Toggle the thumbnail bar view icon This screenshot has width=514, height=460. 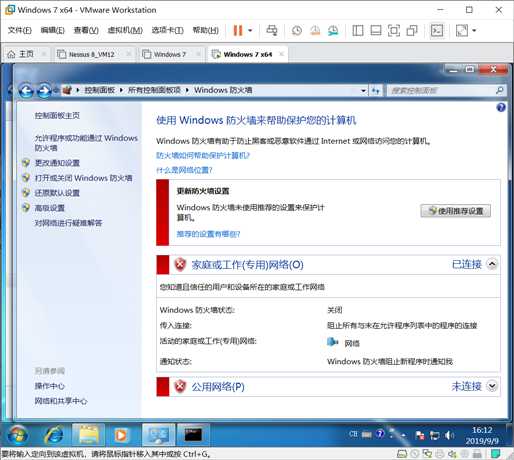coord(376,31)
